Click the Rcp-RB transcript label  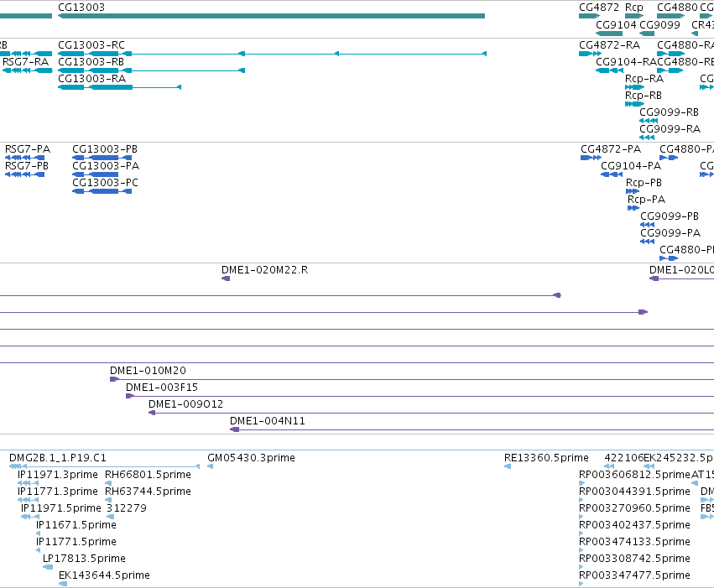(x=643, y=96)
